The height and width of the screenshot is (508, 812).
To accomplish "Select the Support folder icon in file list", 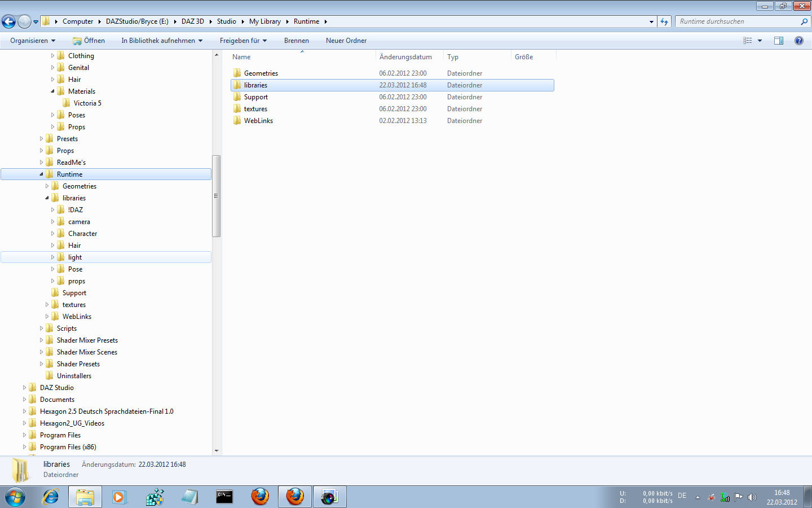I will pos(237,97).
